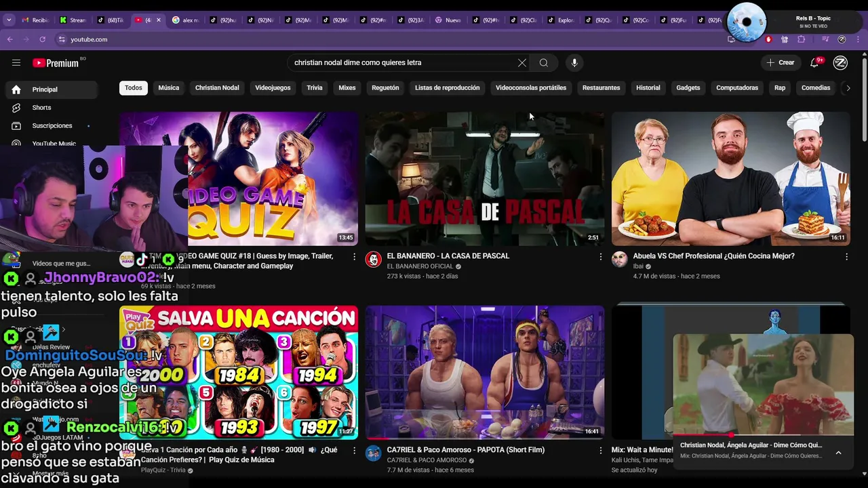Select the Restaurantes chip

click(x=601, y=87)
